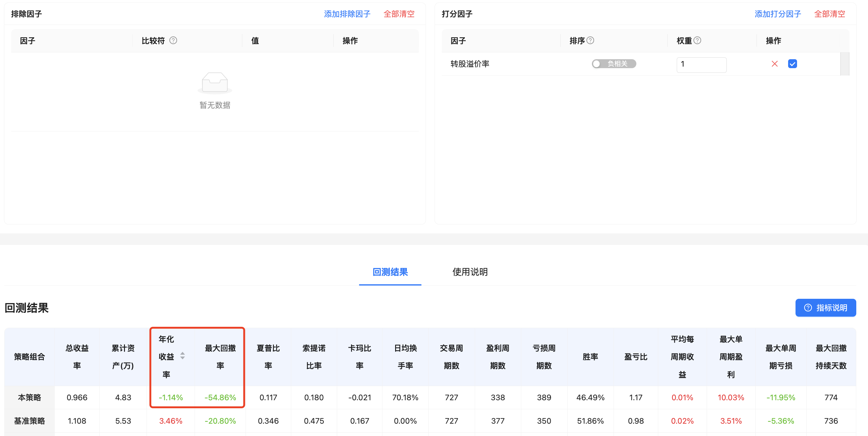This screenshot has width=868, height=436.
Task: Click 添加排除因子 link
Action: pyautogui.click(x=347, y=14)
